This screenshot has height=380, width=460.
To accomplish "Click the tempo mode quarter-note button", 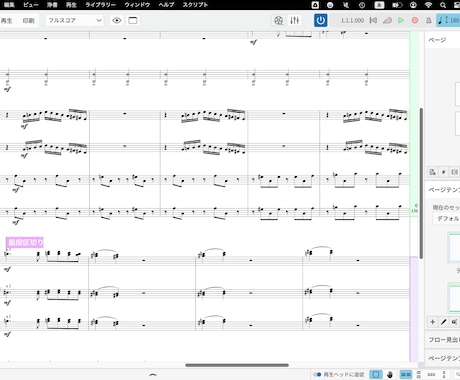I will pos(440,20).
